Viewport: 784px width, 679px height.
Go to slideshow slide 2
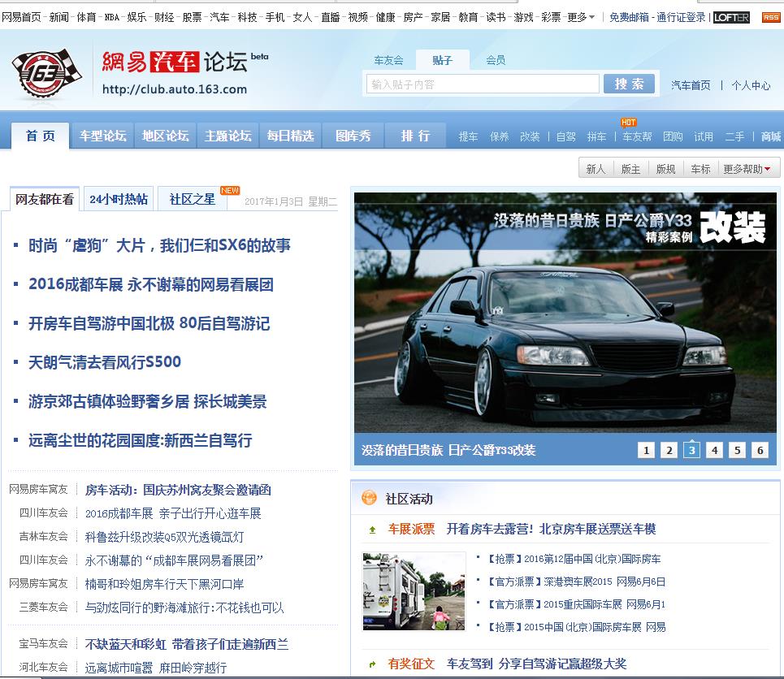(669, 450)
